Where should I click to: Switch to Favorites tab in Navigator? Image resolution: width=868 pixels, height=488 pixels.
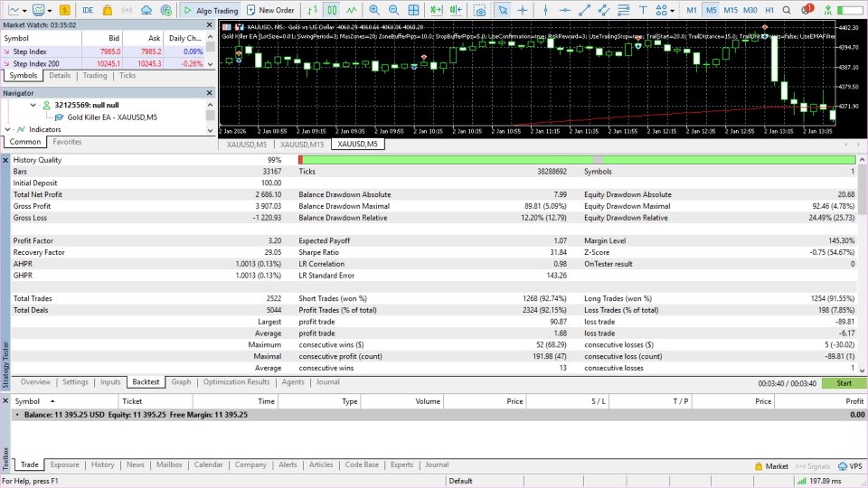(67, 142)
